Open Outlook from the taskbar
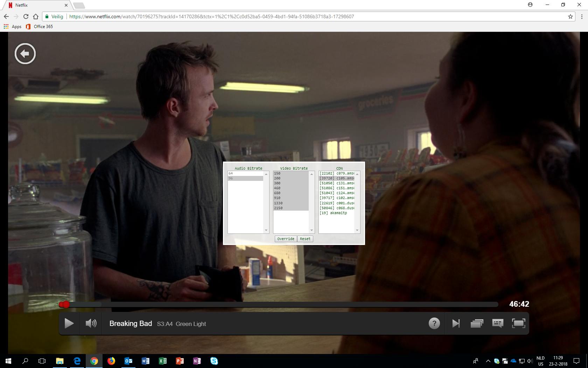 pos(128,361)
